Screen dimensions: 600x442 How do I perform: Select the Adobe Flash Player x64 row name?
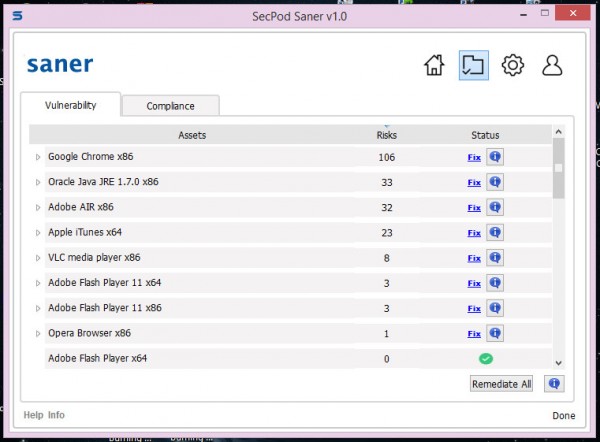(98, 358)
